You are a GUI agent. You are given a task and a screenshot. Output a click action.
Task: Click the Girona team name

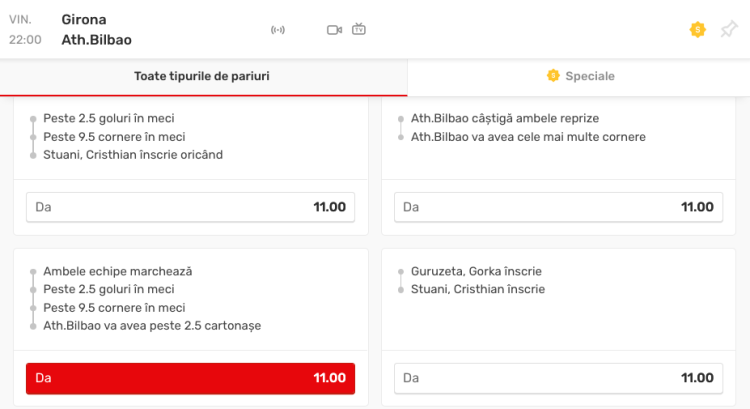pyautogui.click(x=84, y=19)
